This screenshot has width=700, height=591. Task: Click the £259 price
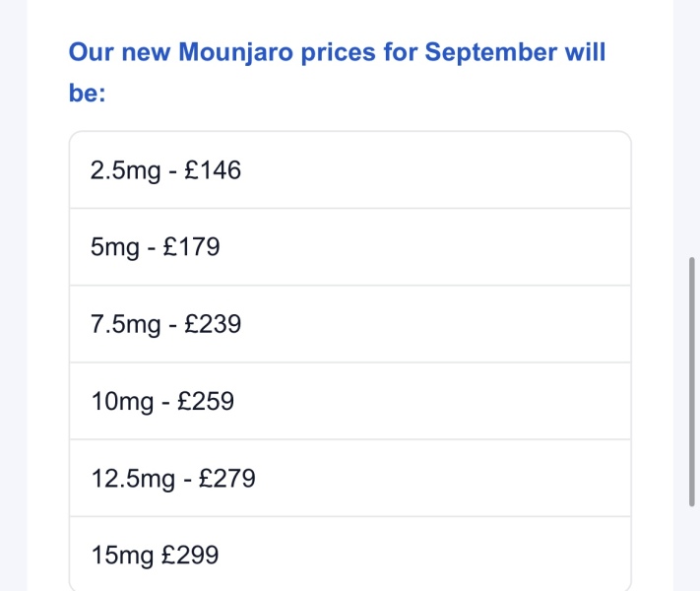point(206,401)
